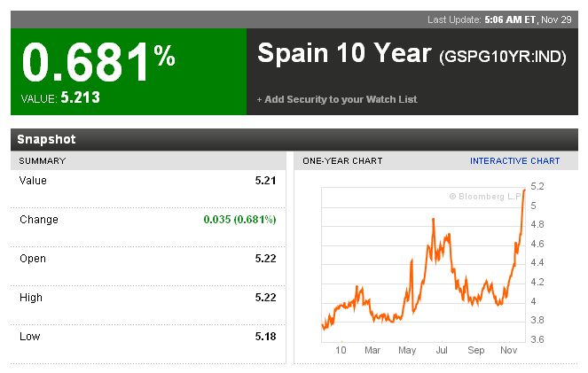
Task: Select the Snapshot section header
Action: point(46,139)
